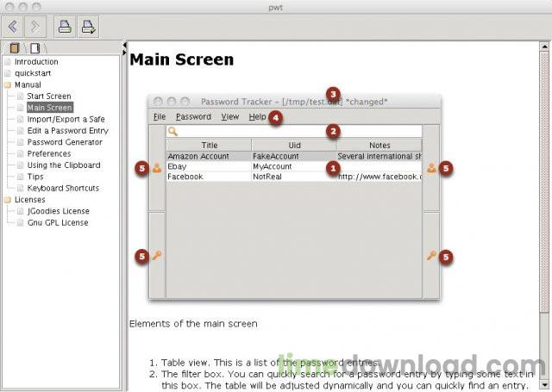Click the scrollbar down arrow
This screenshot has width=552, height=392.
point(544,384)
